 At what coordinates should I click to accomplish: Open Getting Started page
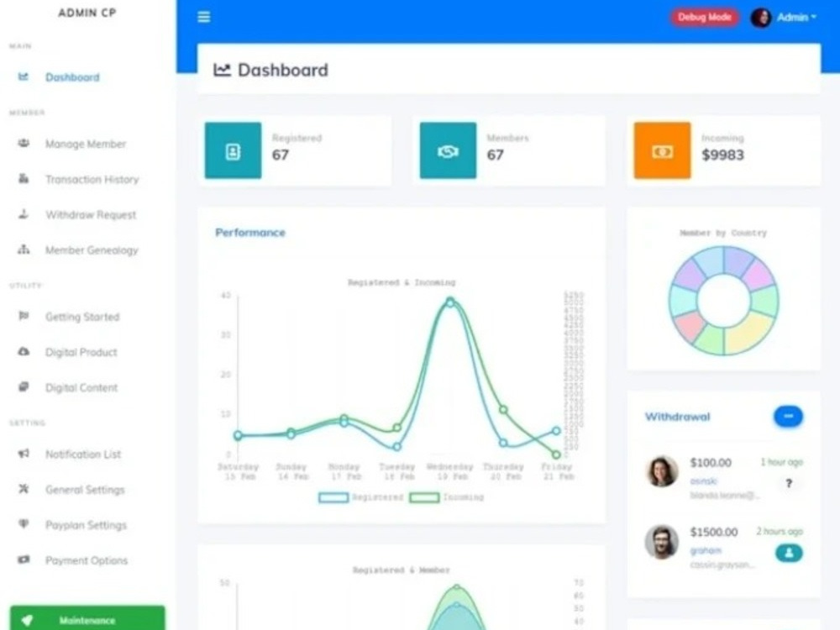[82, 317]
